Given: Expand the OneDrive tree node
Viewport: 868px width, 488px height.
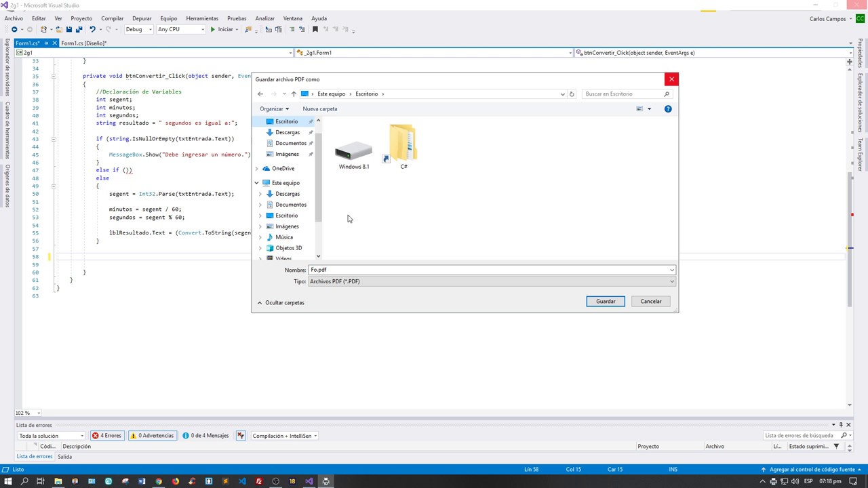Looking at the screenshot, I should pos(257,168).
